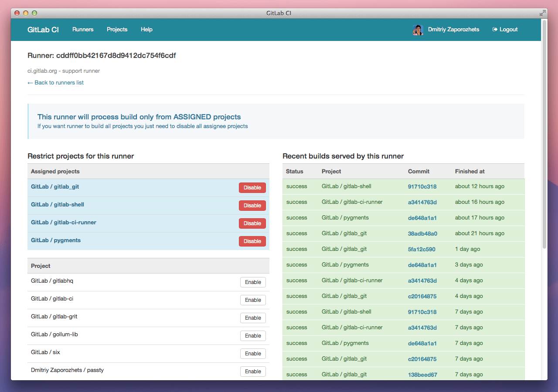Disable the GitLab / pygments assigned project
This screenshot has height=392, width=558.
(x=252, y=241)
